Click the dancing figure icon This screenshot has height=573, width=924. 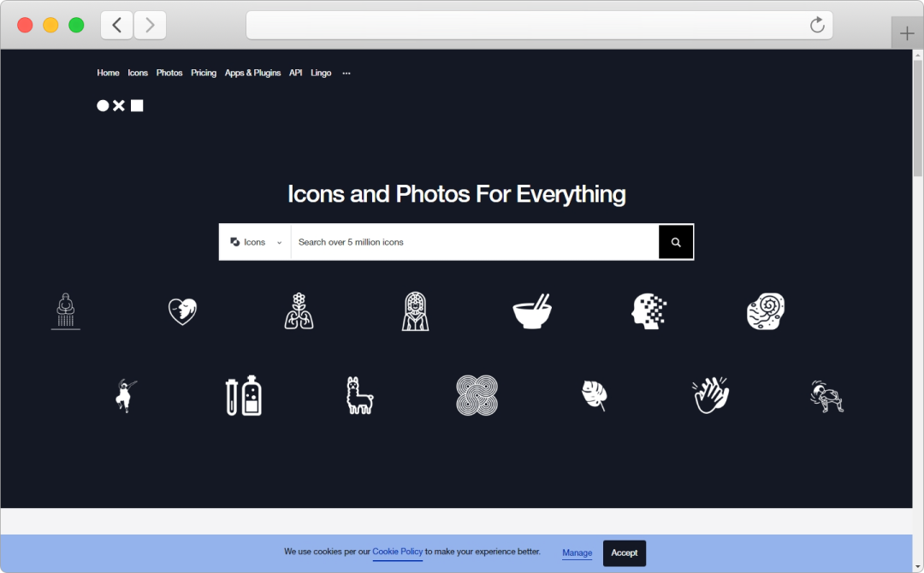click(126, 396)
